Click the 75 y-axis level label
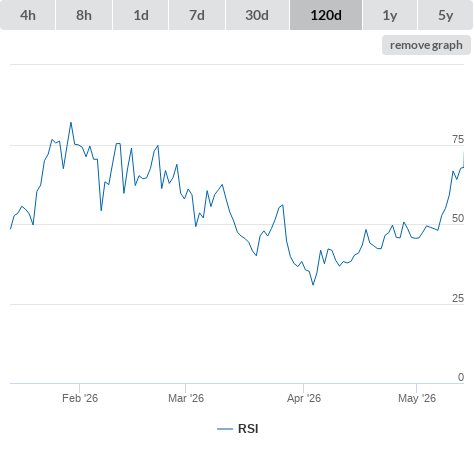Screen dimensions: 474x455 pos(458,139)
